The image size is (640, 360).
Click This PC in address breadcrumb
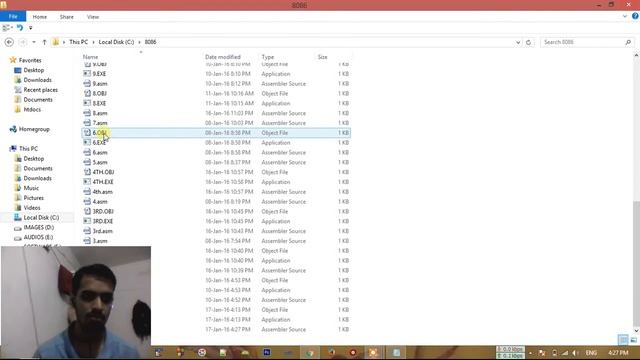[78, 42]
